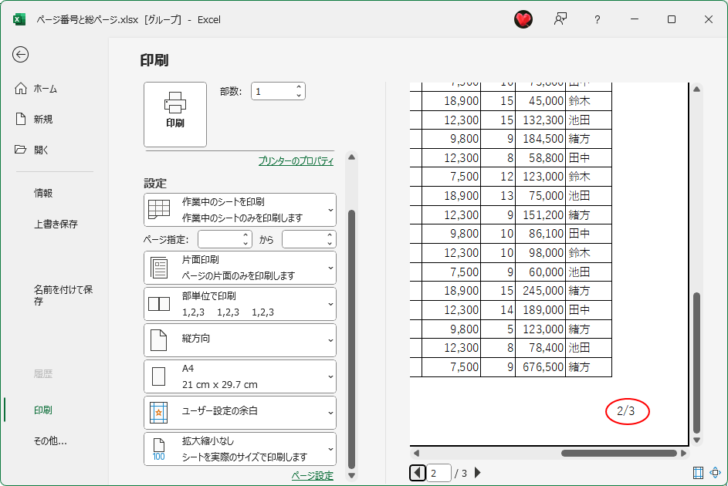
Task: Click the settings panel scroll-up arrow
Action: point(351,158)
